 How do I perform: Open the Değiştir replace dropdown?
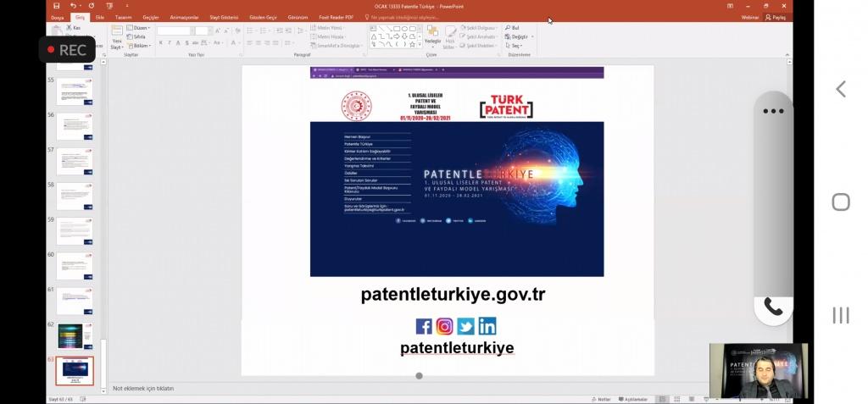(520, 36)
